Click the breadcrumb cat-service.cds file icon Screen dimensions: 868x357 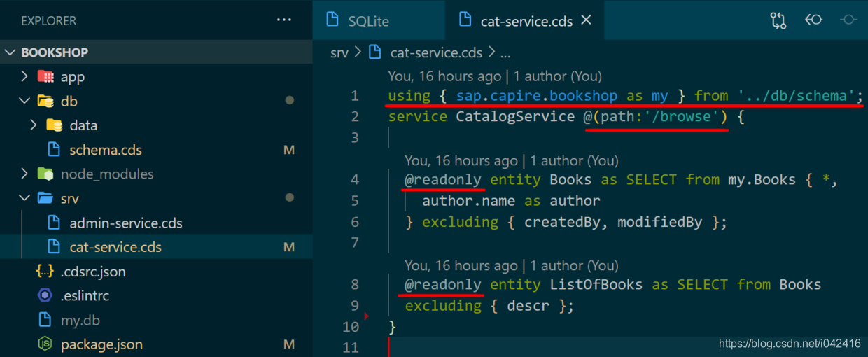pos(375,52)
